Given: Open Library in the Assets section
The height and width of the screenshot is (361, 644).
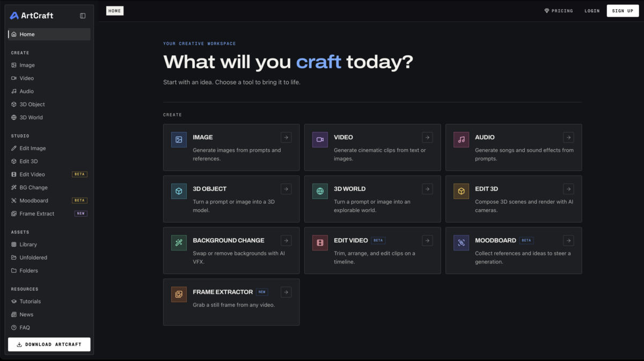Looking at the screenshot, I should click(49, 245).
